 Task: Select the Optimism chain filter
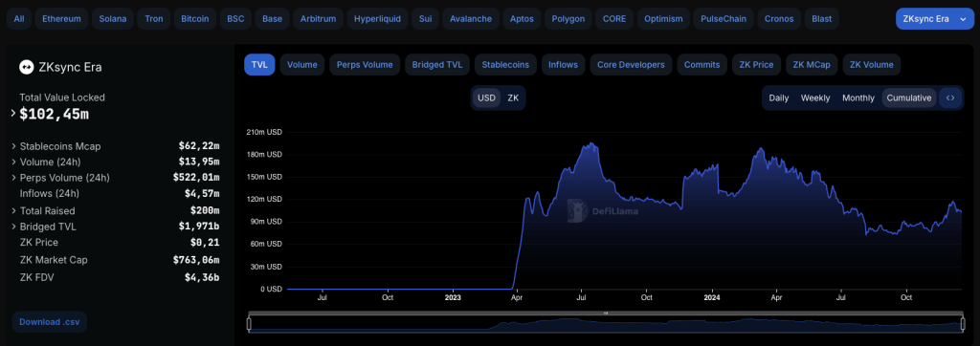pyautogui.click(x=663, y=19)
